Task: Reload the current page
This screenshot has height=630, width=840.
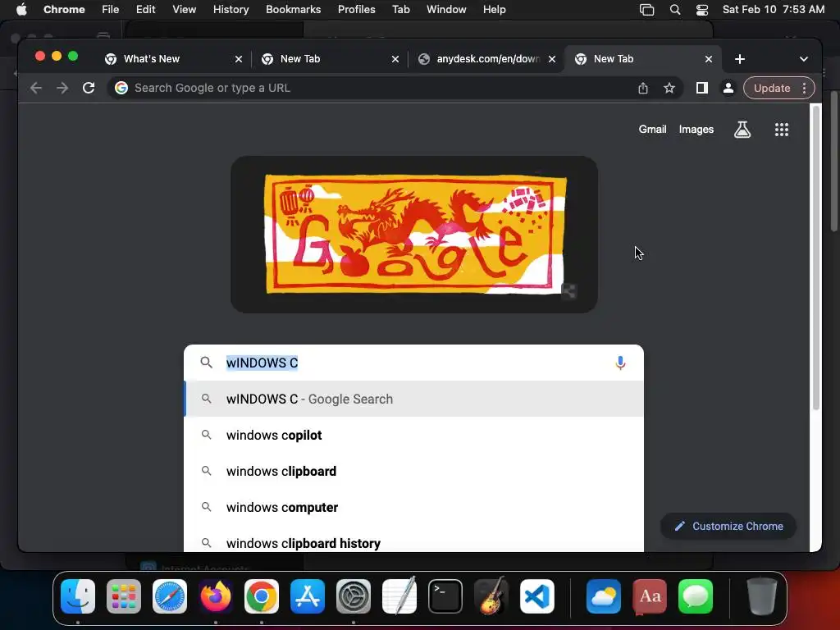Action: pyautogui.click(x=89, y=88)
